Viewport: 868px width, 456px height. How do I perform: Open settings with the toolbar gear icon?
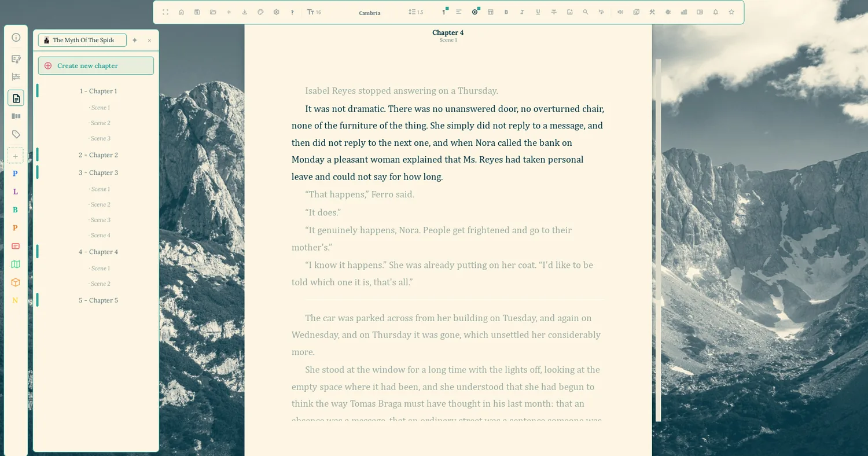coord(277,12)
